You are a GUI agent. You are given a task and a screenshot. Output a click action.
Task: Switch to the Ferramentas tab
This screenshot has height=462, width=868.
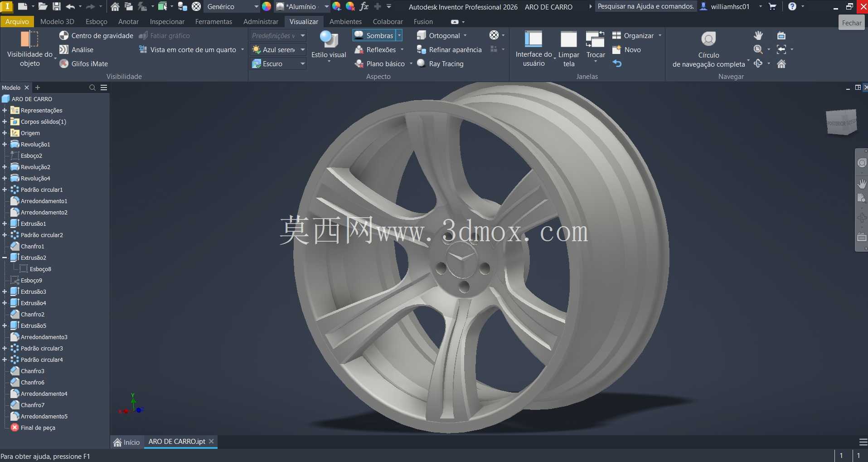tap(213, 21)
